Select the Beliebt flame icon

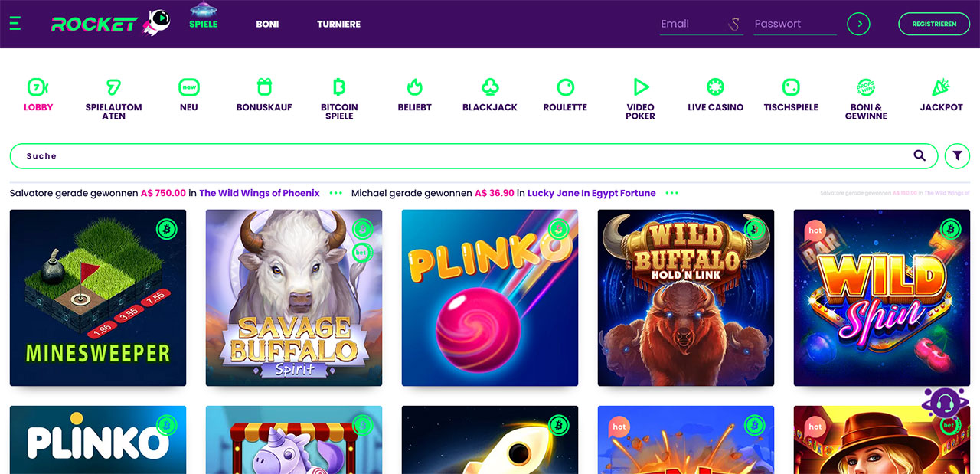414,87
